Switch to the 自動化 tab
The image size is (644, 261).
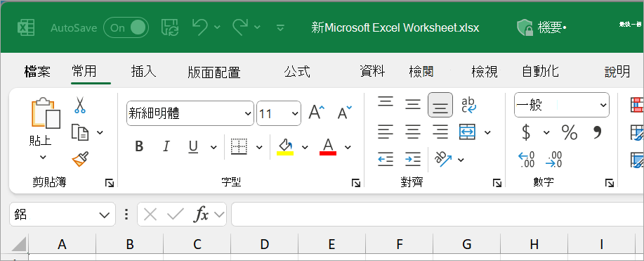coord(540,71)
